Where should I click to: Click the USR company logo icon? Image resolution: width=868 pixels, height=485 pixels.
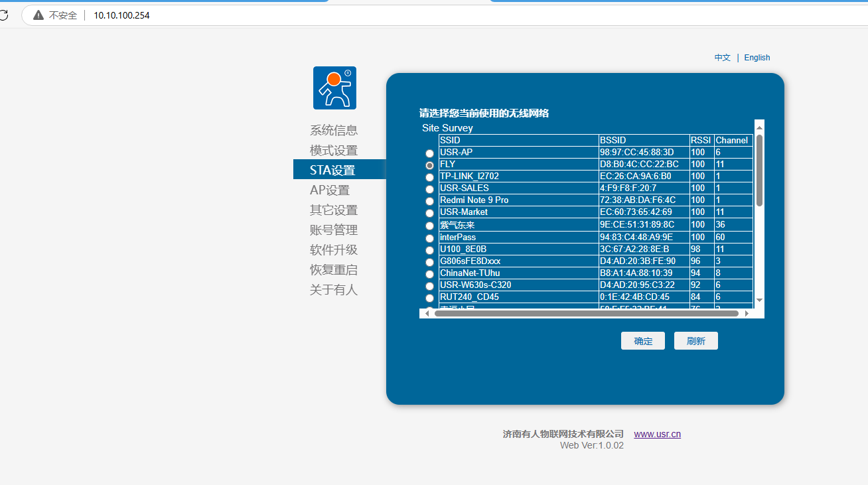coord(334,88)
